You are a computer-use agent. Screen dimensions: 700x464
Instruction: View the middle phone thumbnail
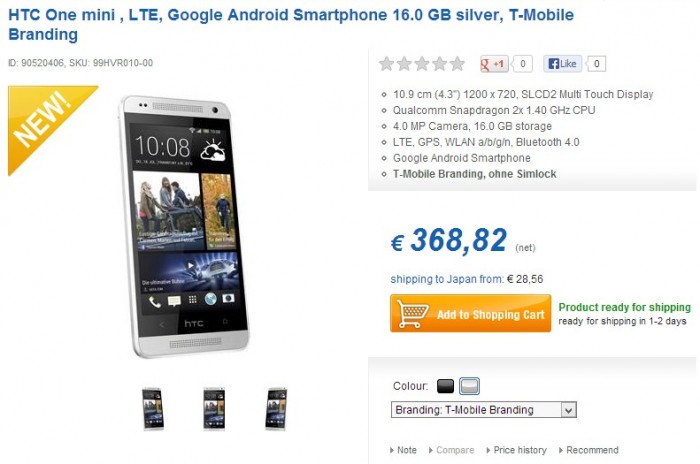click(x=214, y=409)
